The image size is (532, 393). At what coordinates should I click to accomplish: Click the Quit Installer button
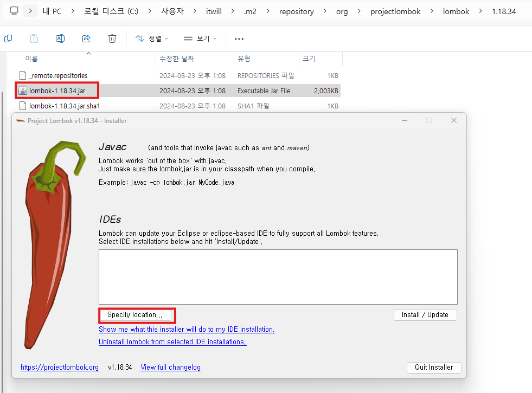coord(434,367)
